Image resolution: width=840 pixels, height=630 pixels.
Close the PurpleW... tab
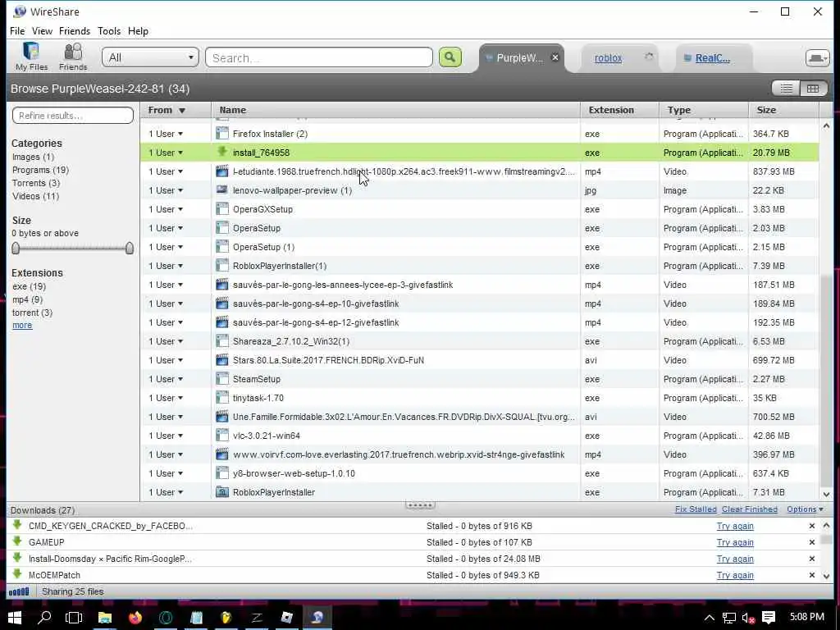pos(555,57)
